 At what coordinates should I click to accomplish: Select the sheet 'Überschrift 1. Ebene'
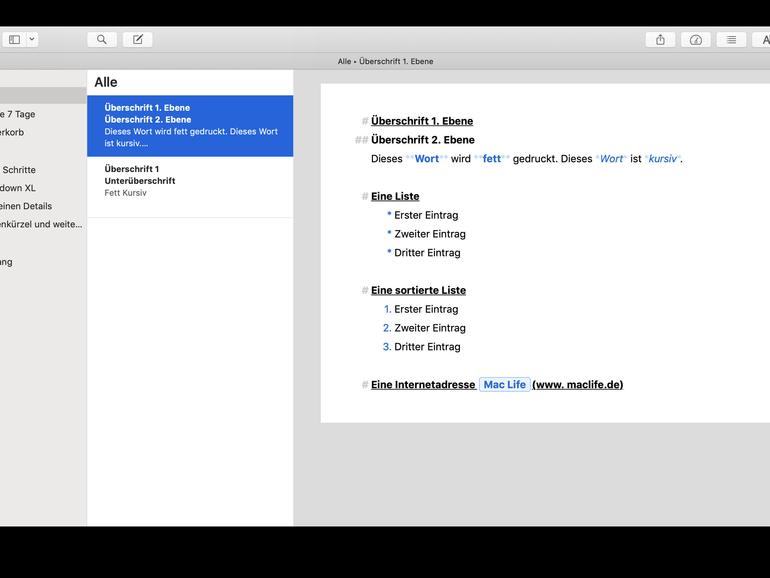(190, 126)
